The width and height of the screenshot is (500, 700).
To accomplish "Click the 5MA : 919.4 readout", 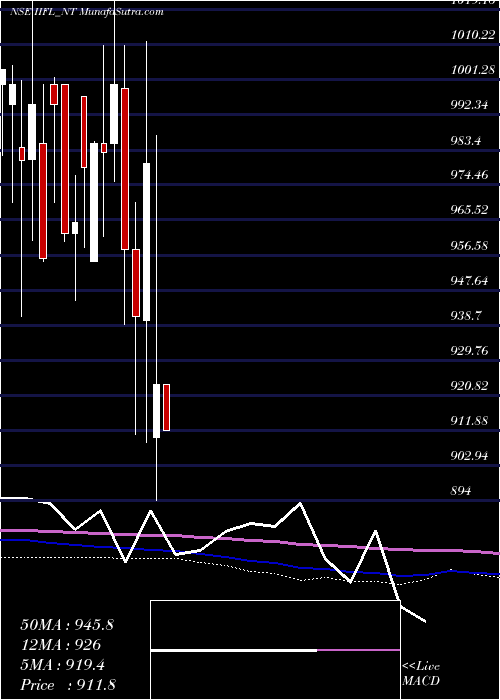I will point(62,666).
